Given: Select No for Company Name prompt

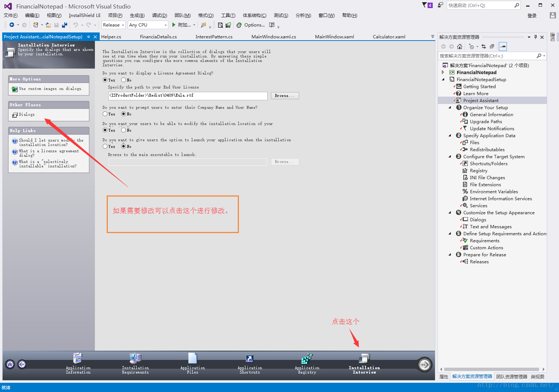Looking at the screenshot, I should click(123, 114).
